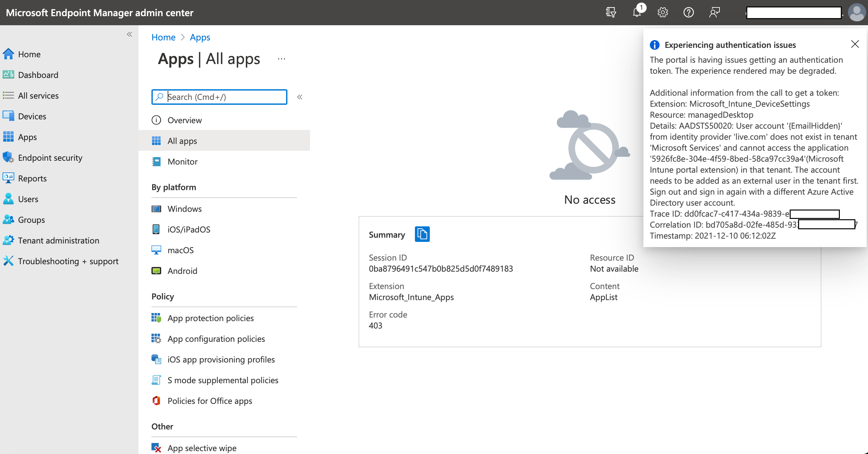Open Windows platform apps
The width and height of the screenshot is (868, 454).
pyautogui.click(x=224, y=209)
